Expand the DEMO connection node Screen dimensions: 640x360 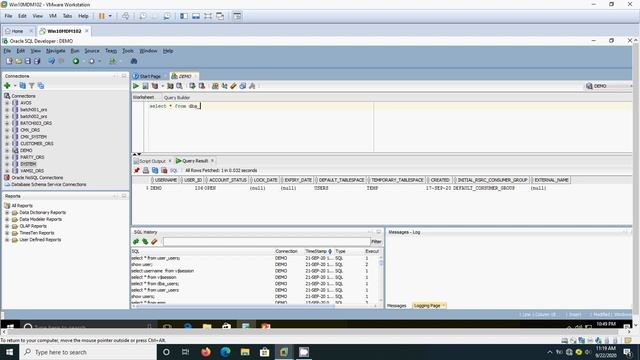pyautogui.click(x=7, y=151)
